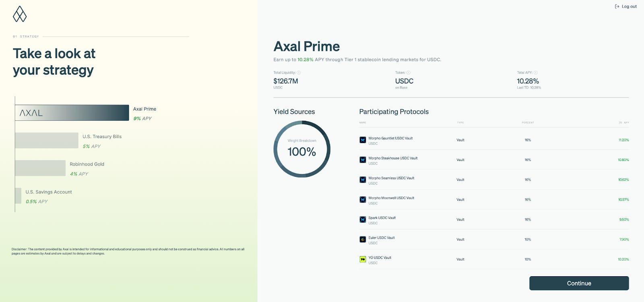Click the Robinhood Gold label
644x302 pixels.
click(x=87, y=164)
